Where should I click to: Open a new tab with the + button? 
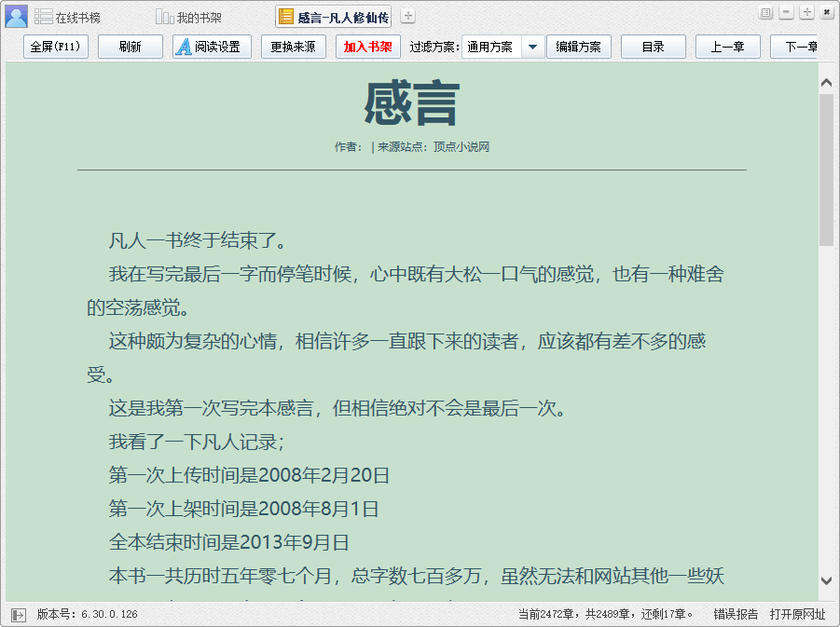pyautogui.click(x=406, y=15)
